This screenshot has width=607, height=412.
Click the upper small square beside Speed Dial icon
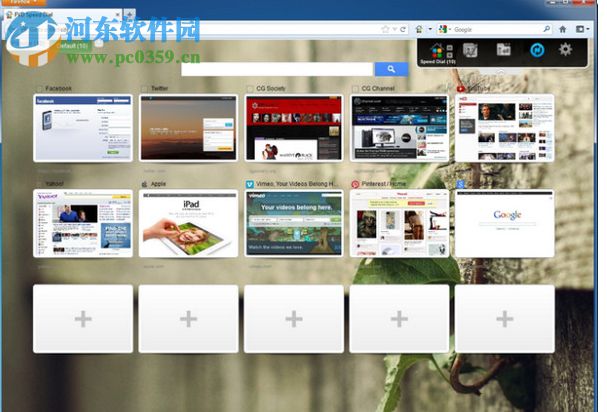(x=449, y=48)
